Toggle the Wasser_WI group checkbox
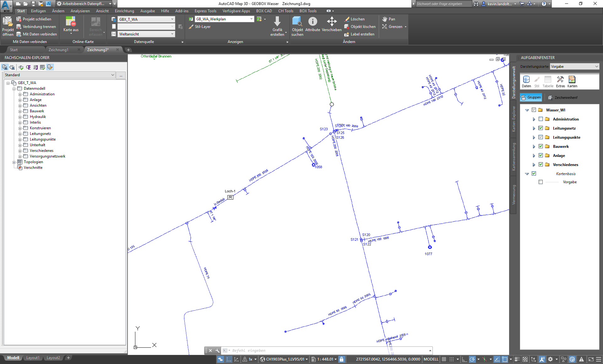 [x=534, y=110]
